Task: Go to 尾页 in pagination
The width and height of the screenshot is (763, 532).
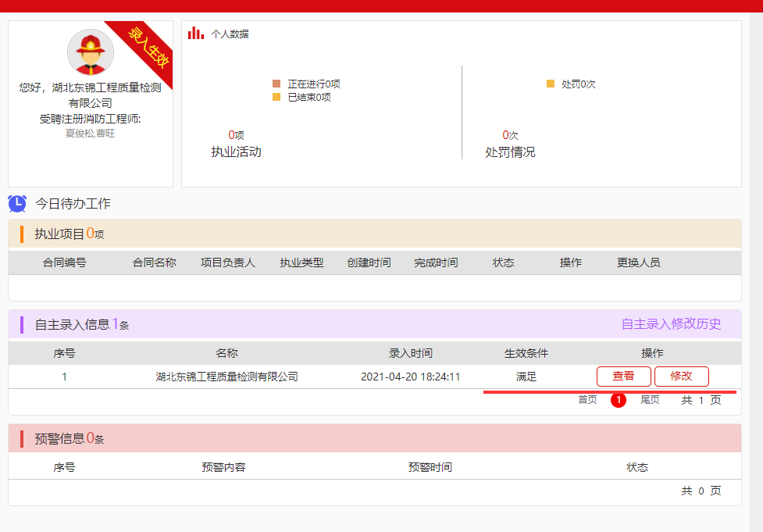Action: click(650, 400)
